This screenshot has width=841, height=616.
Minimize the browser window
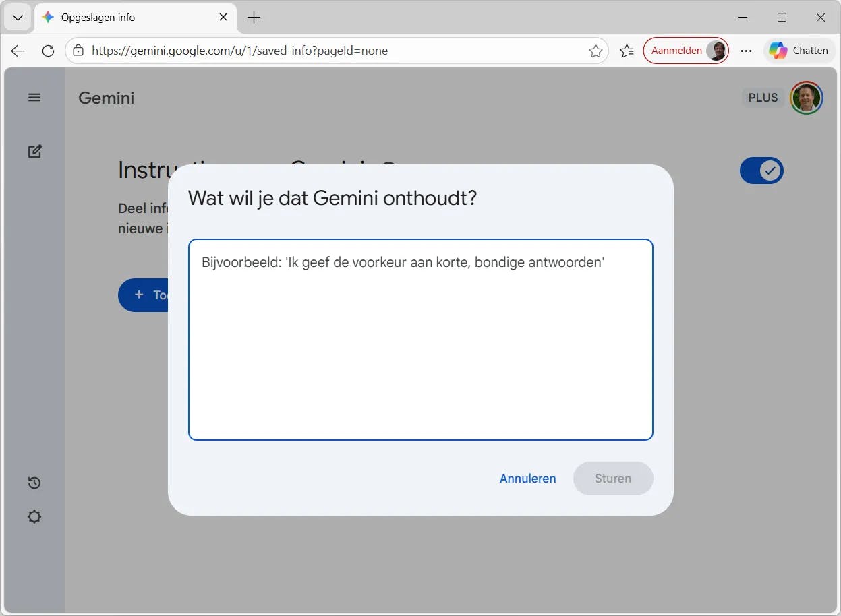pyautogui.click(x=743, y=18)
